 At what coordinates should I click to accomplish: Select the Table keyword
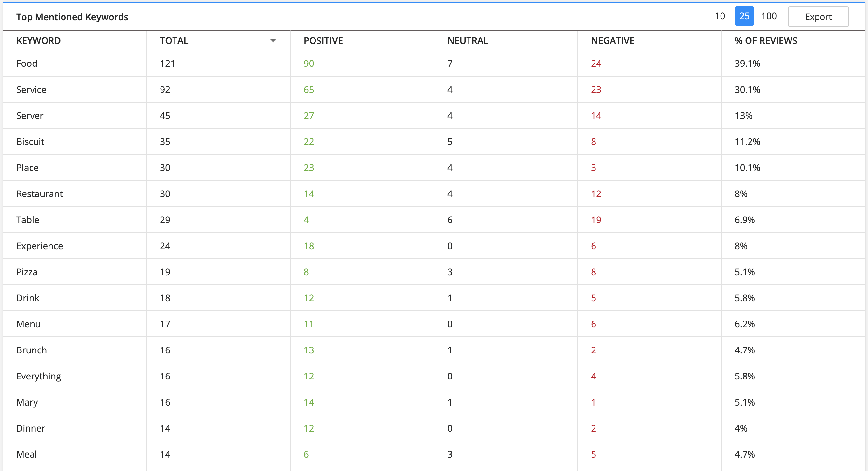coord(28,220)
